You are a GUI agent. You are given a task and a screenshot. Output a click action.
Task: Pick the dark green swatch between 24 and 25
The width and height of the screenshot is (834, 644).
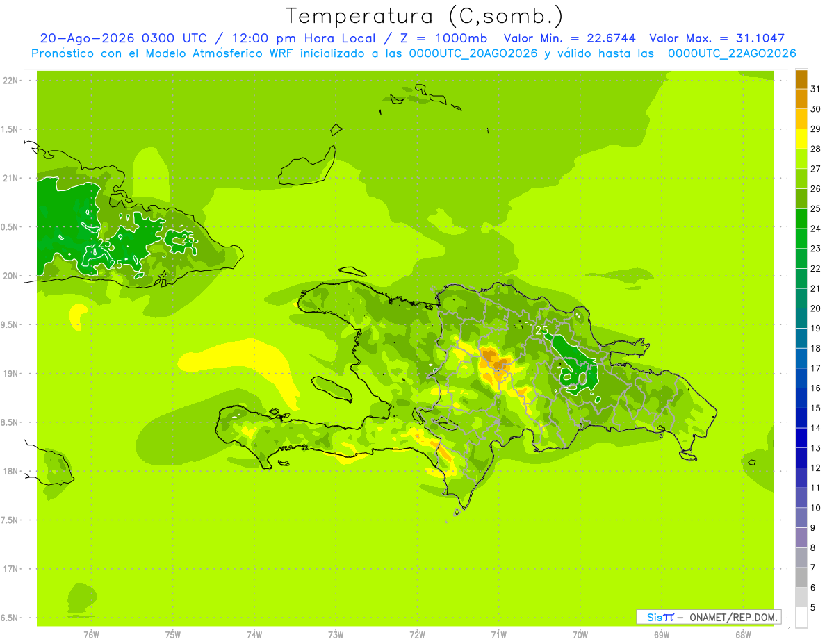click(x=801, y=218)
